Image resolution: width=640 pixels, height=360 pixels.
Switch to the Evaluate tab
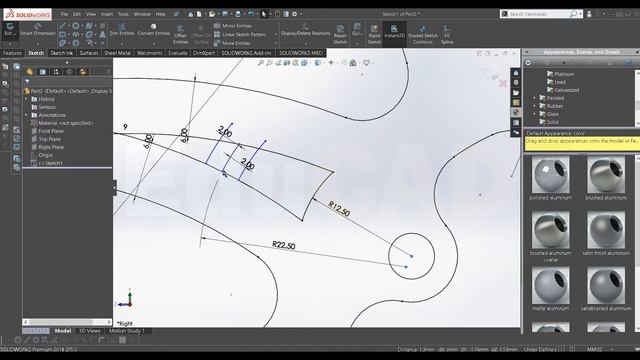click(x=178, y=53)
